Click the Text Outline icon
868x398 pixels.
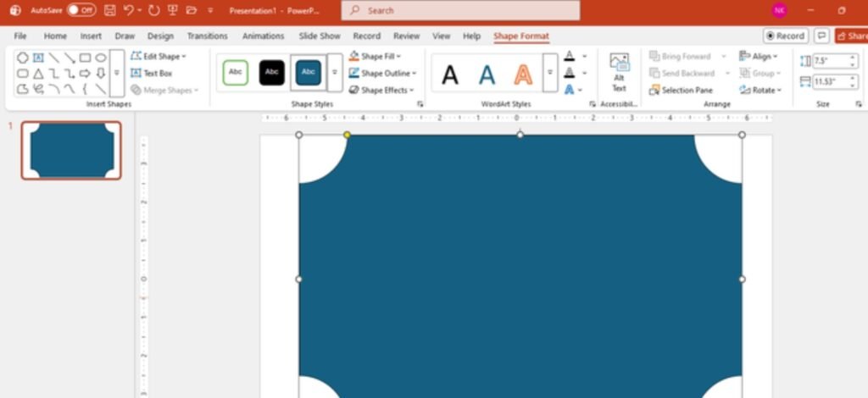tap(569, 73)
